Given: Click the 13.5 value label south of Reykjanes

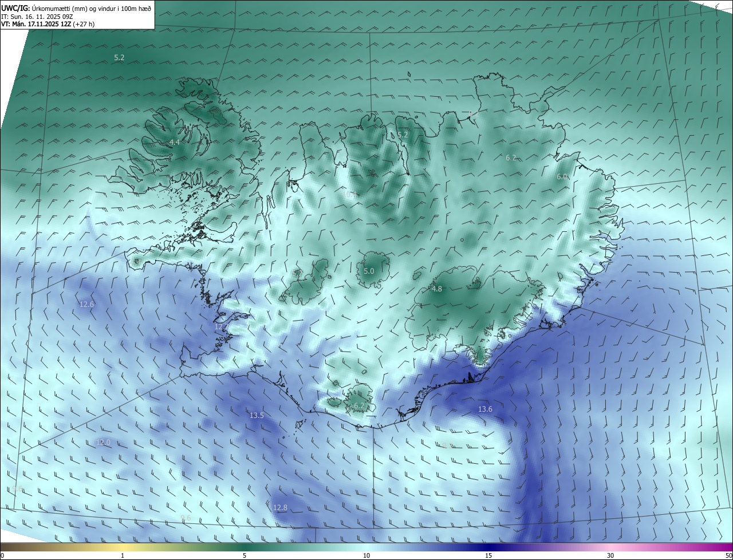Looking at the screenshot, I should [257, 415].
